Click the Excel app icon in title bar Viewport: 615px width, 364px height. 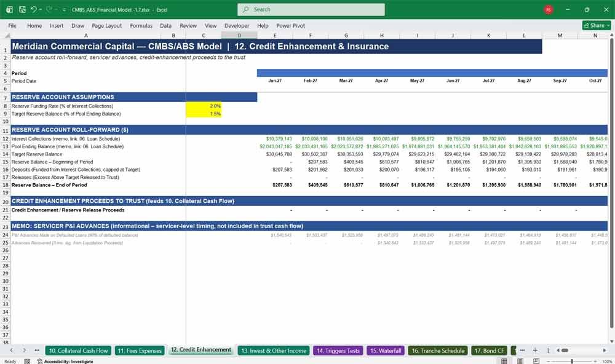click(x=9, y=9)
